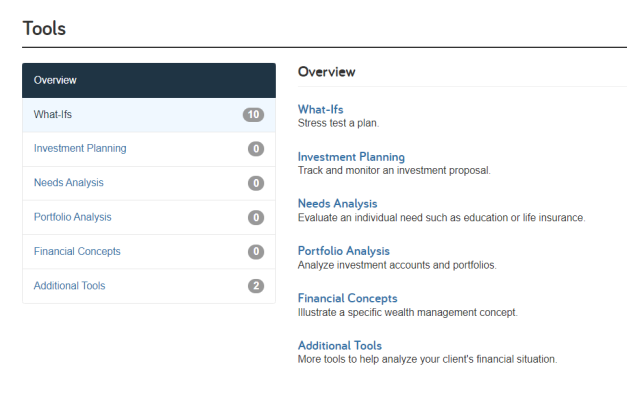The image size is (627, 410).
Task: Open Financial Concepts in the sidebar
Action: 149,252
